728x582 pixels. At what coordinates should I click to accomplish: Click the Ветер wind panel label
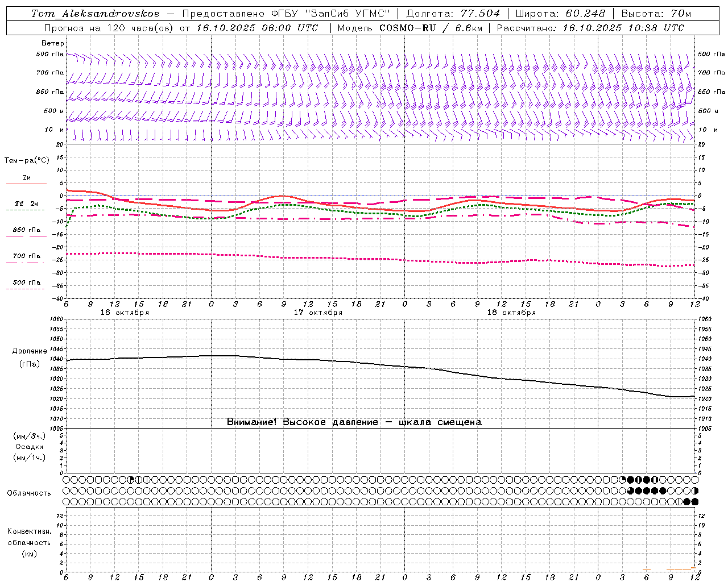click(x=53, y=43)
